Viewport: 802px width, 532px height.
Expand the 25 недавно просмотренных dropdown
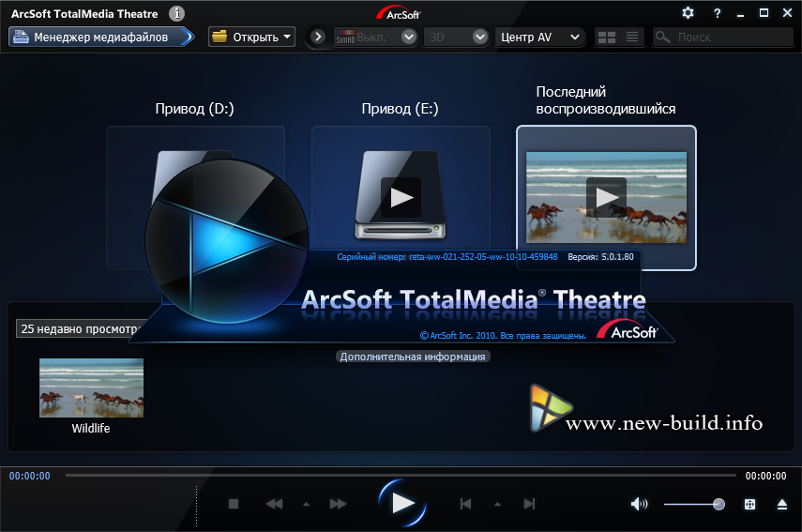[80, 329]
